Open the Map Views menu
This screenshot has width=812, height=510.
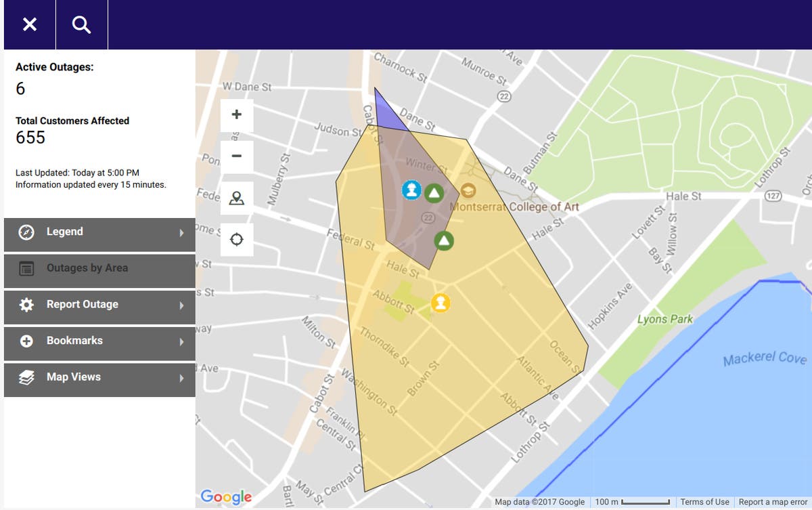[99, 378]
